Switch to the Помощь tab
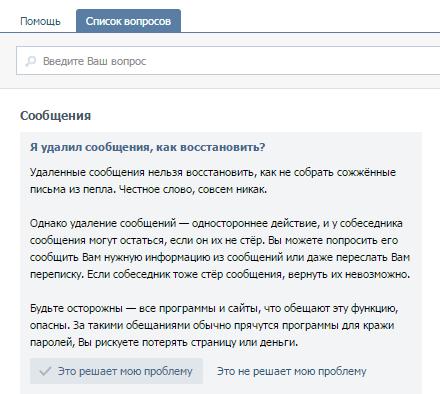The image size is (440, 394). (40, 21)
